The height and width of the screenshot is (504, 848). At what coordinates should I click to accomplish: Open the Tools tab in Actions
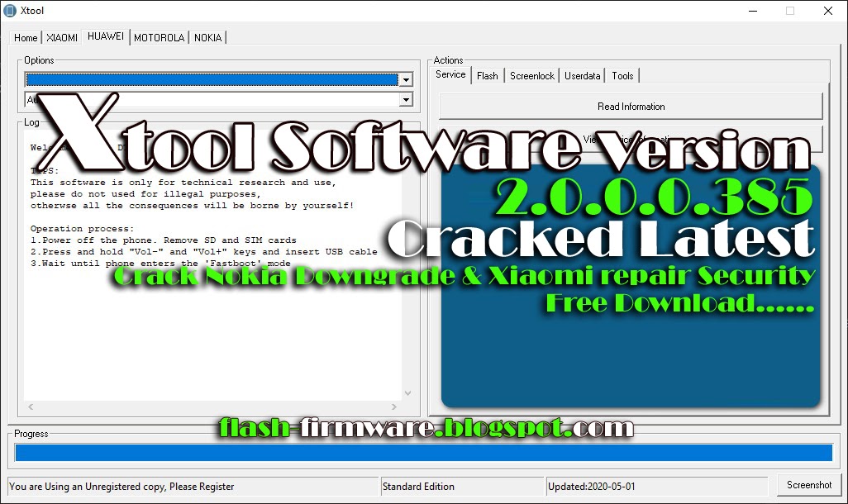tap(622, 75)
